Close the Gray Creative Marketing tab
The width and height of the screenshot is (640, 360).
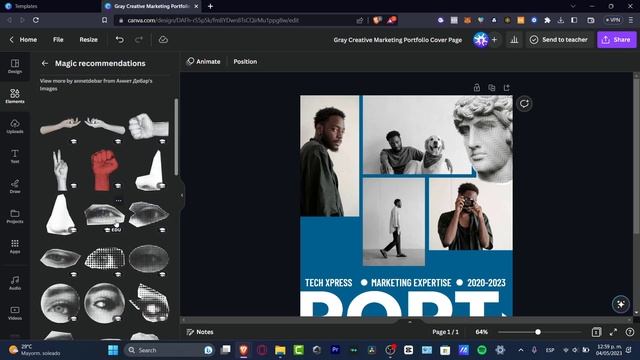tap(196, 7)
